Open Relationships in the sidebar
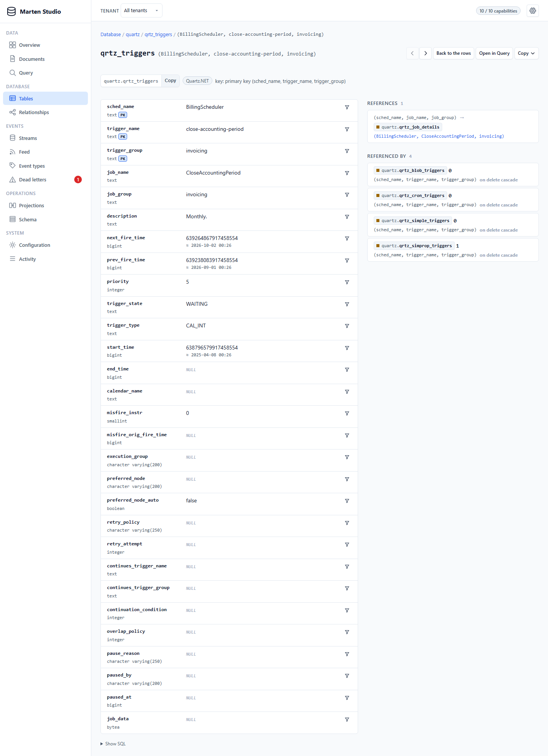The width and height of the screenshot is (548, 756). tap(45, 112)
